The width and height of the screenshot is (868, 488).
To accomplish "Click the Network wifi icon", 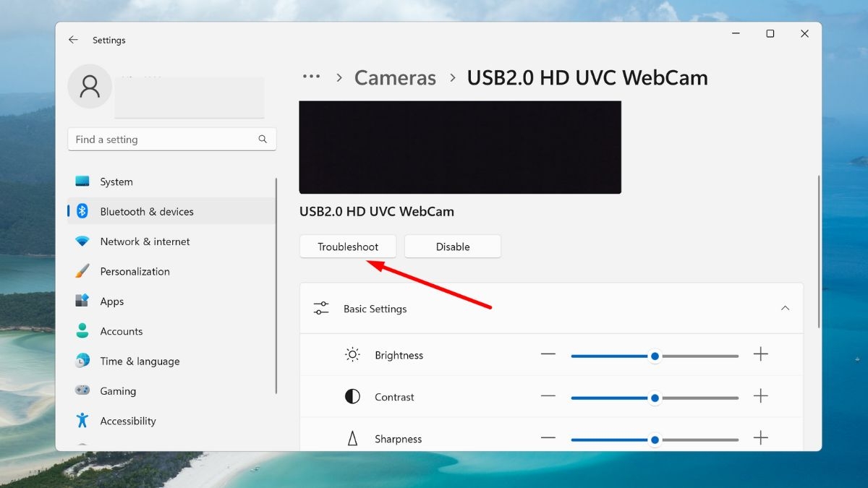I will point(82,241).
